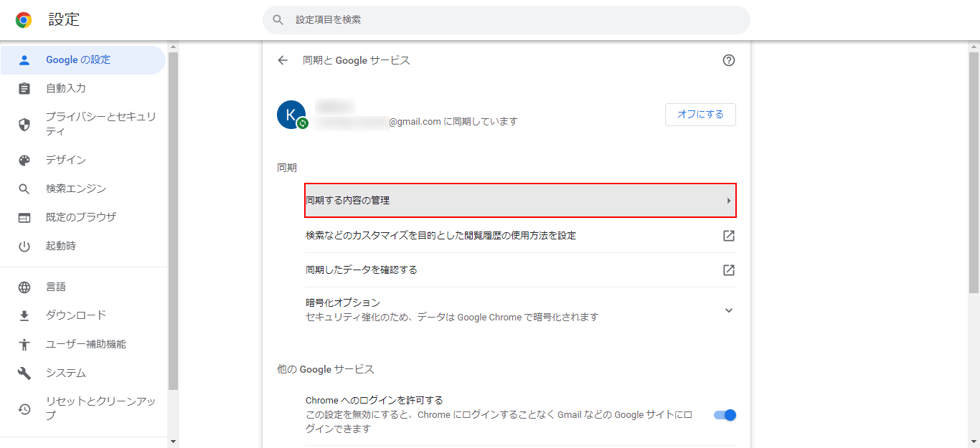The height and width of the screenshot is (448, 980).
Task: Go to プライバシーとセキュリティ section
Action: point(83,124)
